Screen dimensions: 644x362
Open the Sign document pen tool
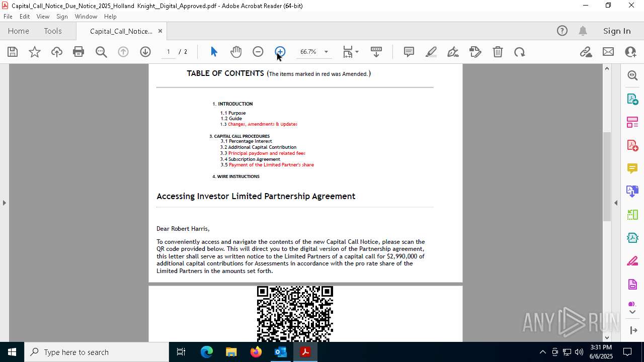453,52
